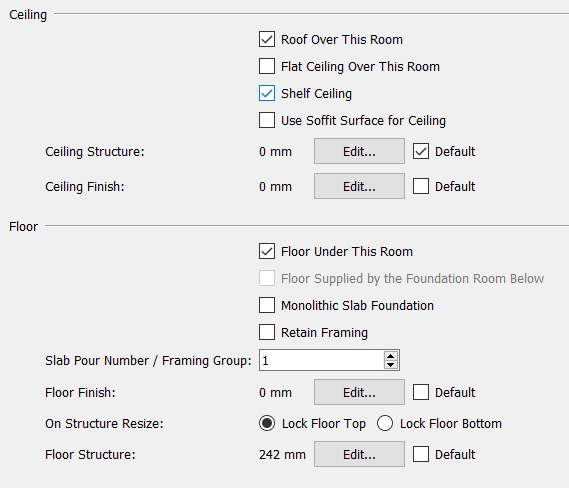The height and width of the screenshot is (488, 569).
Task: Open the Floor Finish Edit dialog
Action: coord(359,392)
